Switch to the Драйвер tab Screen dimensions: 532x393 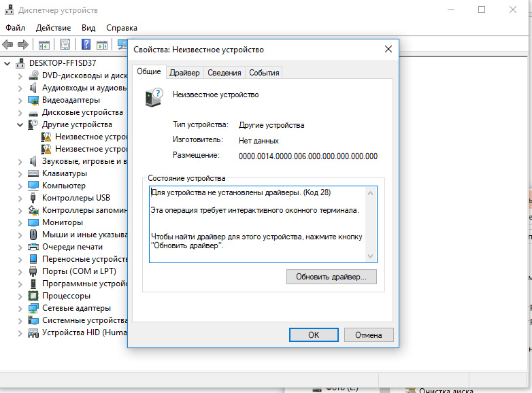click(184, 73)
